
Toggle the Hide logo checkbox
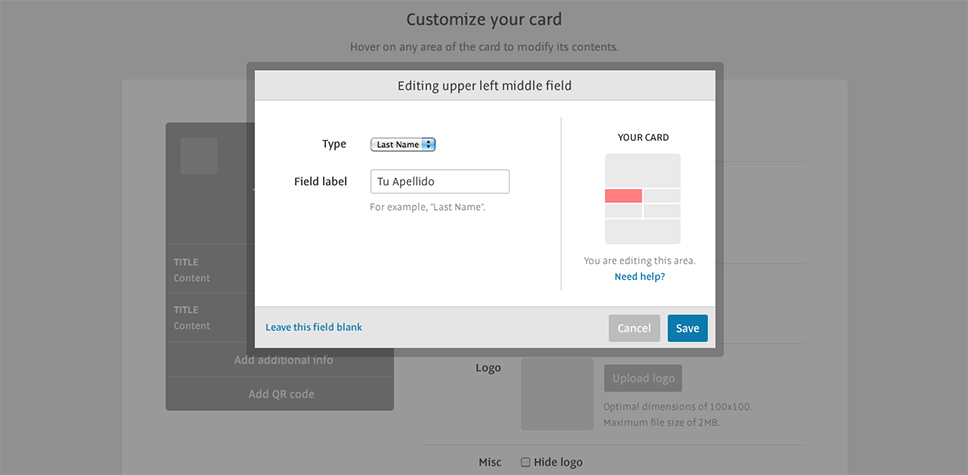(525, 462)
